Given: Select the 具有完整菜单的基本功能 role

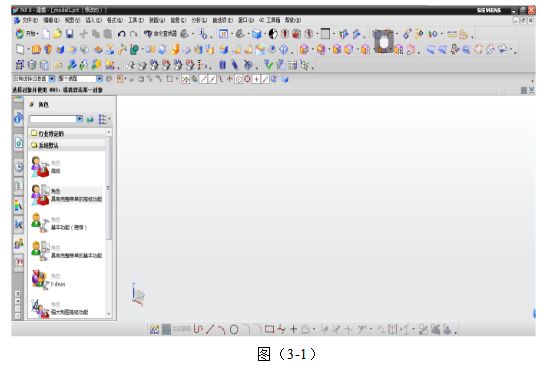Looking at the screenshot, I should (67, 252).
